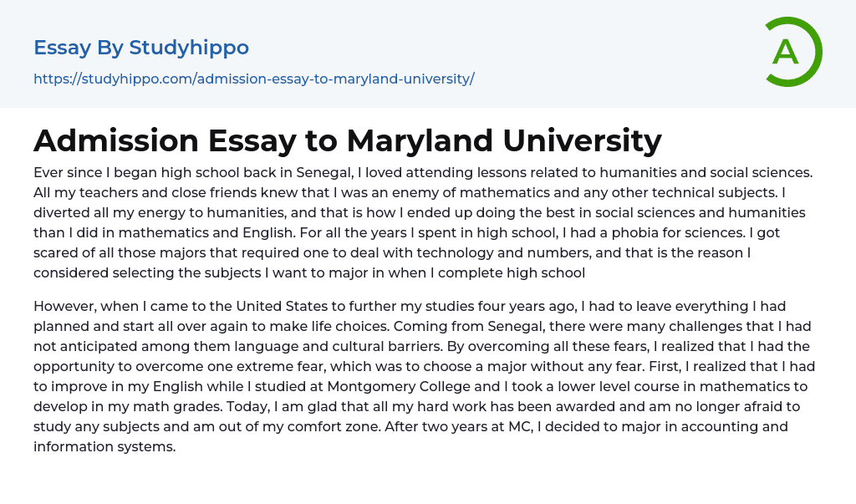Click the word "Studyhippo" in the header
856x504 pixels.
[x=189, y=48]
